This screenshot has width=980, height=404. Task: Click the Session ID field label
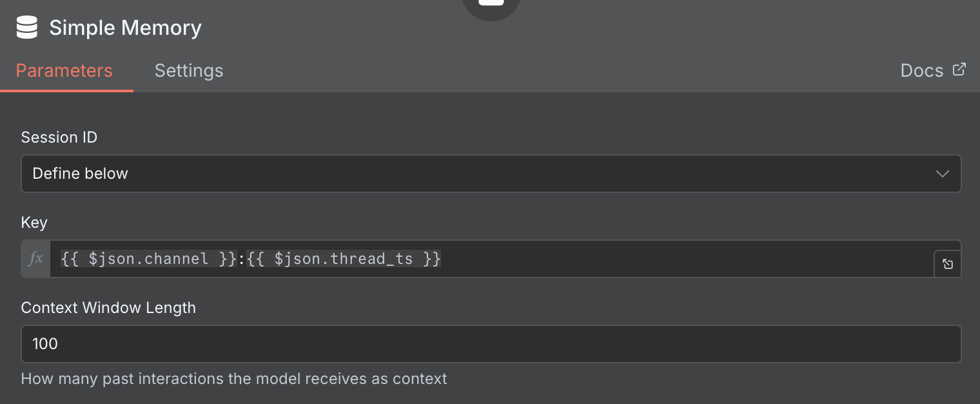tap(59, 137)
